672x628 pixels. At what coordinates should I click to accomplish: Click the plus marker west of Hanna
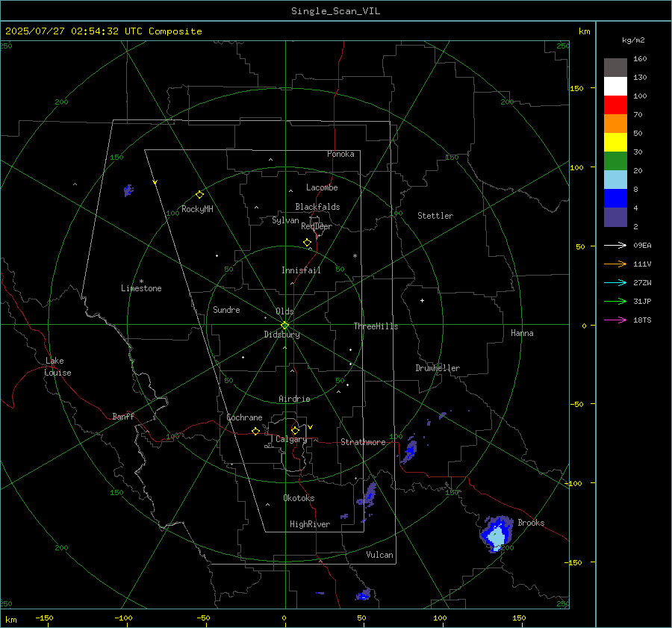coord(422,300)
